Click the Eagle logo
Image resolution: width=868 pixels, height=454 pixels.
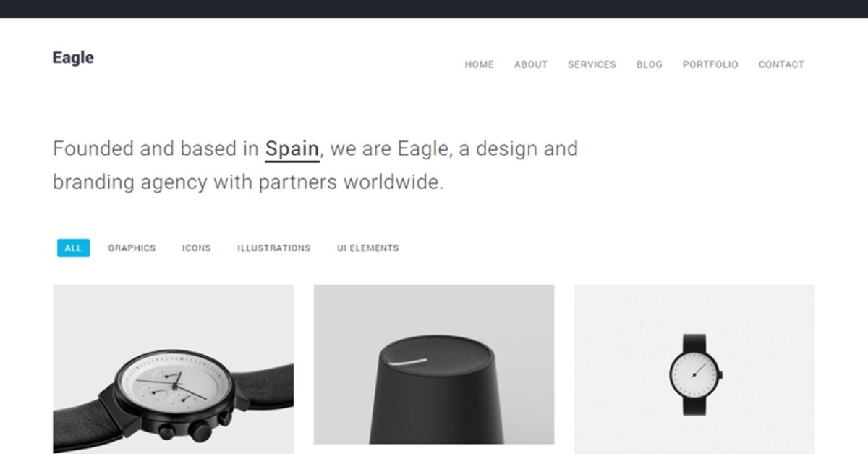[73, 58]
